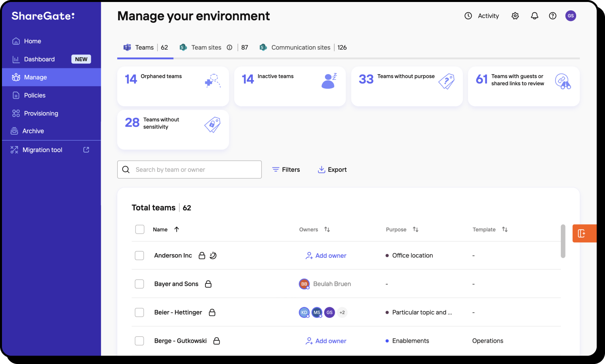Check the Berge - Gutkowski row checkbox
605x364 pixels.
pos(139,341)
